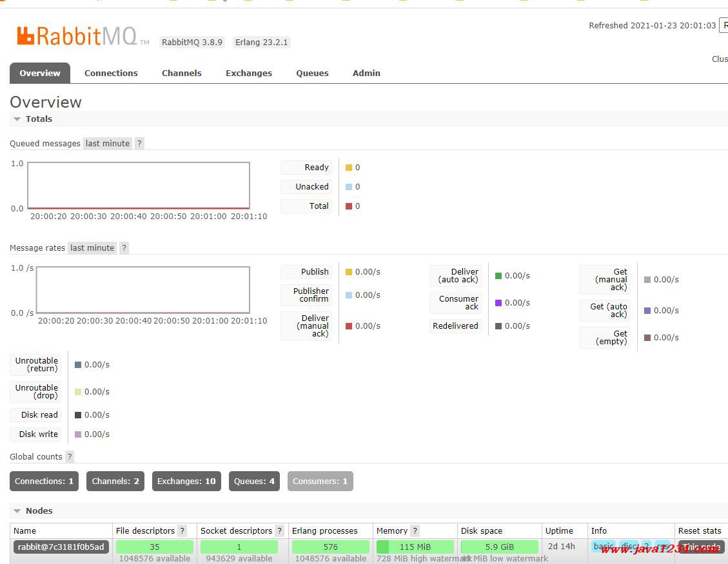Select the Exchanges tab

click(249, 73)
